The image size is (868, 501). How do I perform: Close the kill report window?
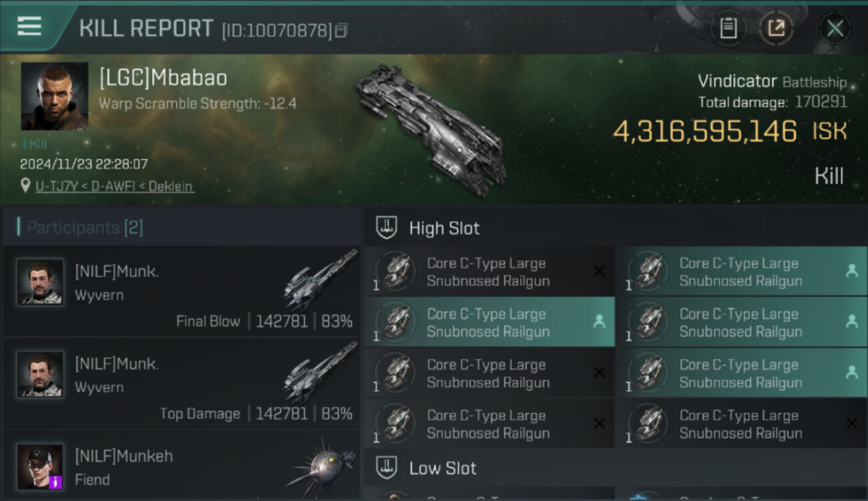[x=835, y=29]
